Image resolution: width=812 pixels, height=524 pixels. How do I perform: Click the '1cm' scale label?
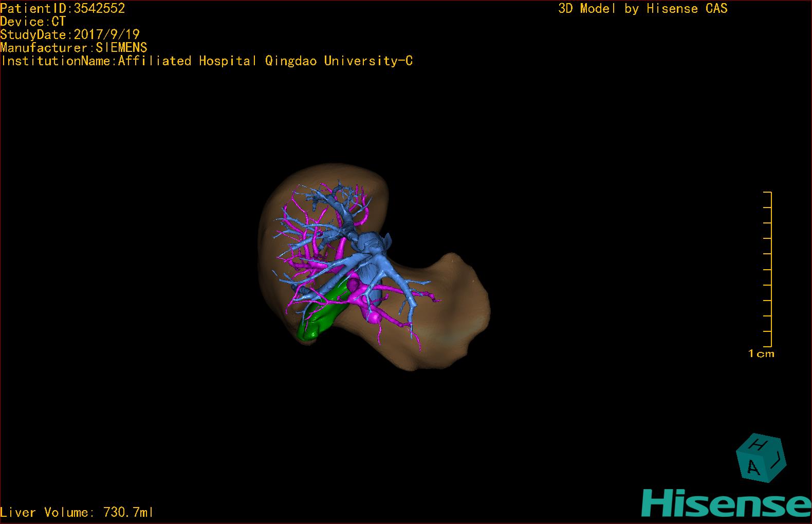tap(761, 353)
